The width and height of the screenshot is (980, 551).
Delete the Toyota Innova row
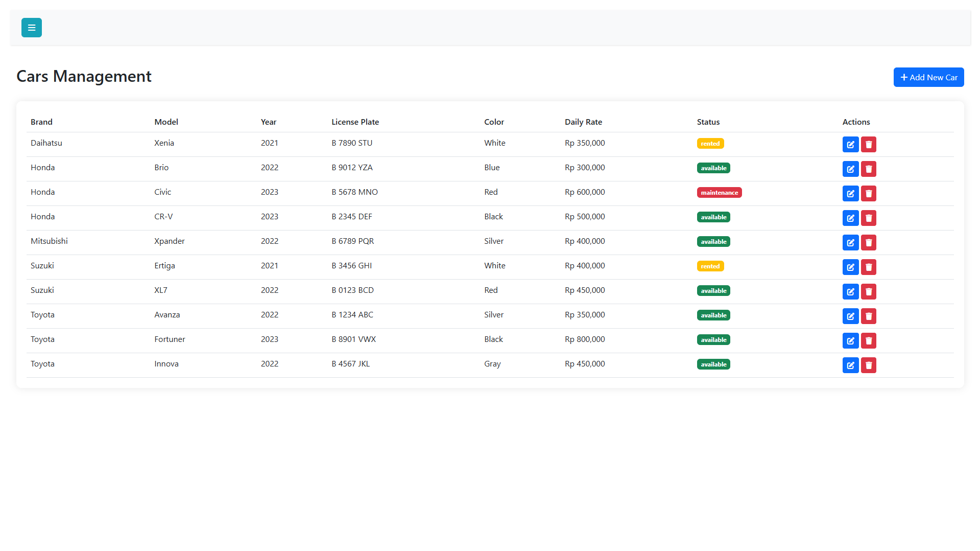(869, 365)
